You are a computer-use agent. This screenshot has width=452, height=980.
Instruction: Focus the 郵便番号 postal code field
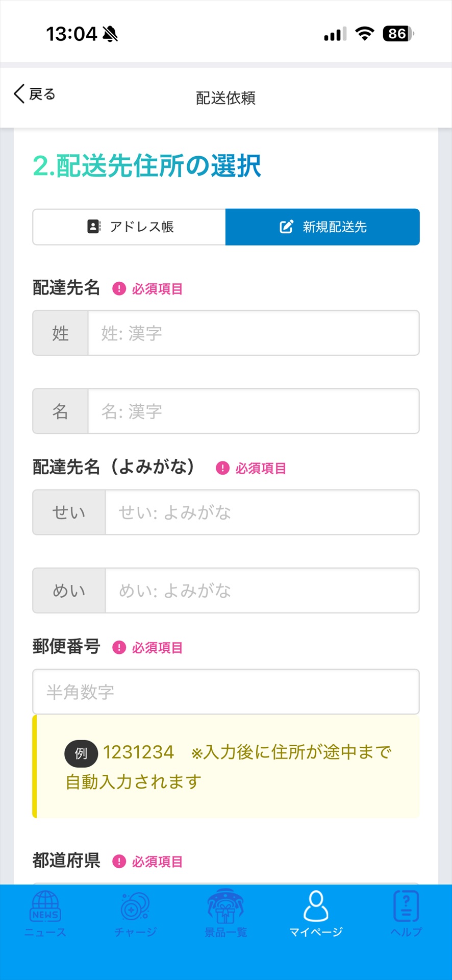[226, 692]
